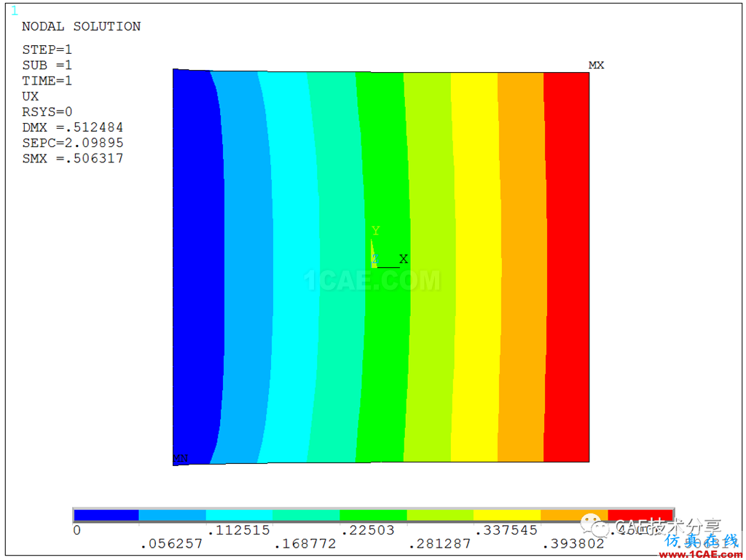The height and width of the screenshot is (560, 746).
Task: Click the teal-green legend swatch
Action: 306,516
